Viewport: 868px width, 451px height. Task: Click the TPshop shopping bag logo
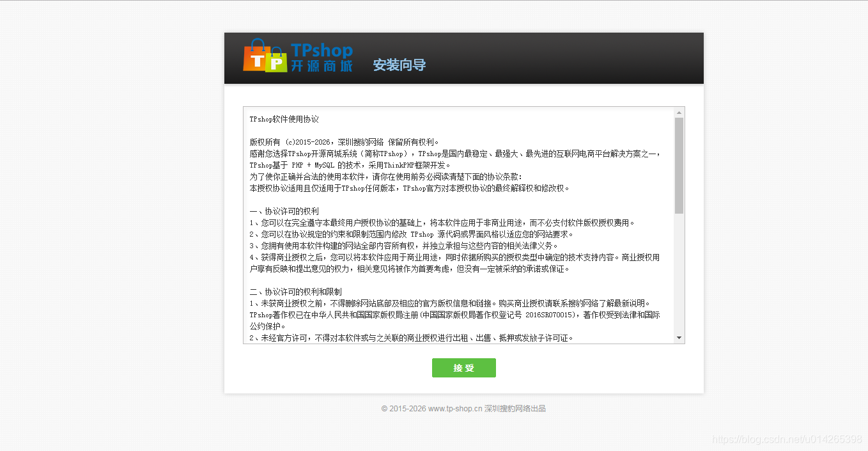click(x=265, y=55)
